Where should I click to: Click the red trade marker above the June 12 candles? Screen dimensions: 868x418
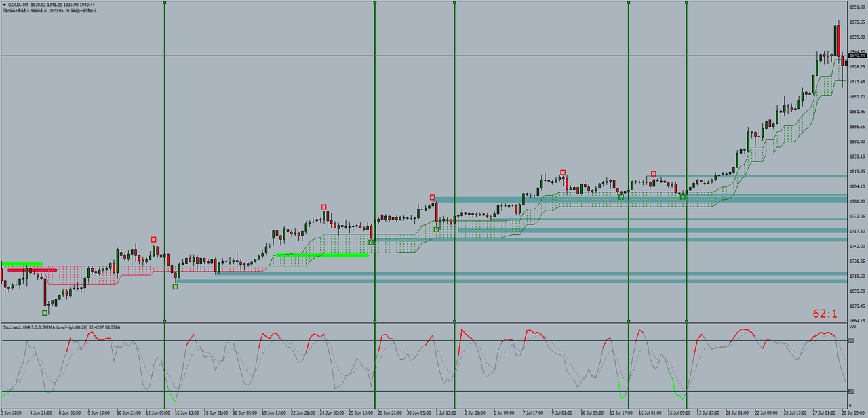[153, 239]
